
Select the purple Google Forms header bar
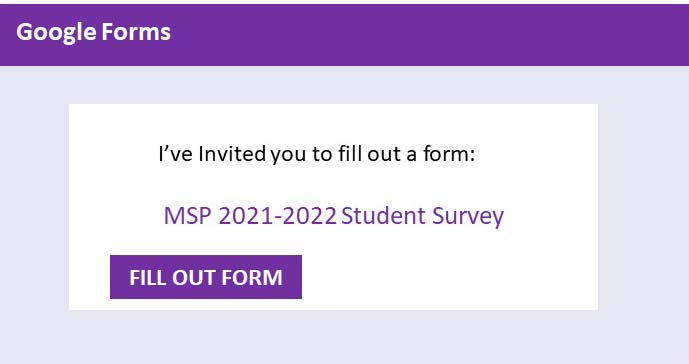point(344,35)
